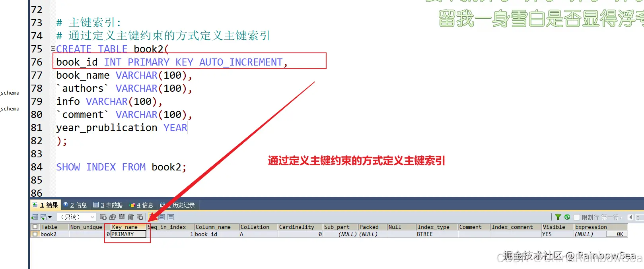Place cursor on SHOW INDEX FROM book2 line
The width and height of the screenshot is (644, 269).
tap(121, 167)
